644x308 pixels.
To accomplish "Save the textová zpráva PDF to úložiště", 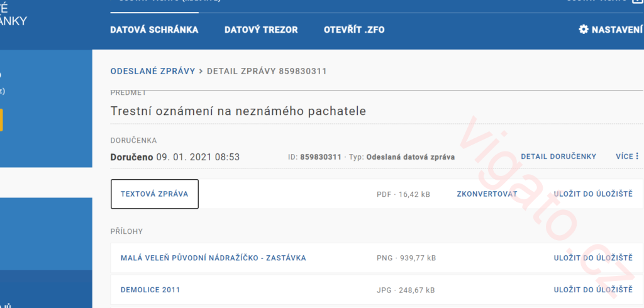I will 592,194.
